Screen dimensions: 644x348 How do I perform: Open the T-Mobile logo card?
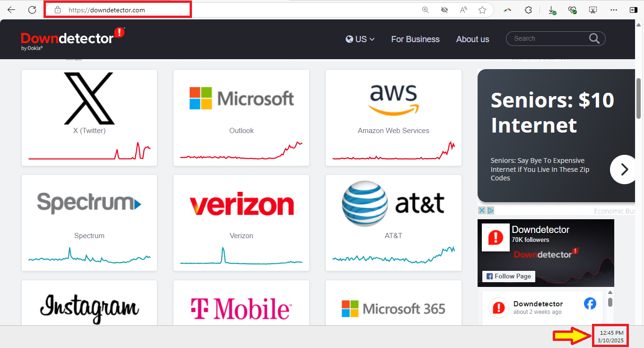click(x=242, y=308)
